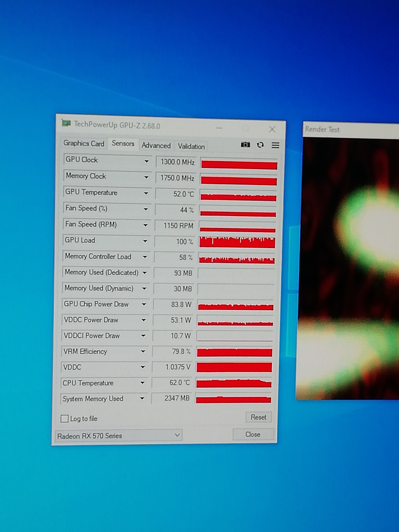Screen dimensions: 399x532
Task: Close the GPU-Z window with X
Action: click(x=272, y=129)
